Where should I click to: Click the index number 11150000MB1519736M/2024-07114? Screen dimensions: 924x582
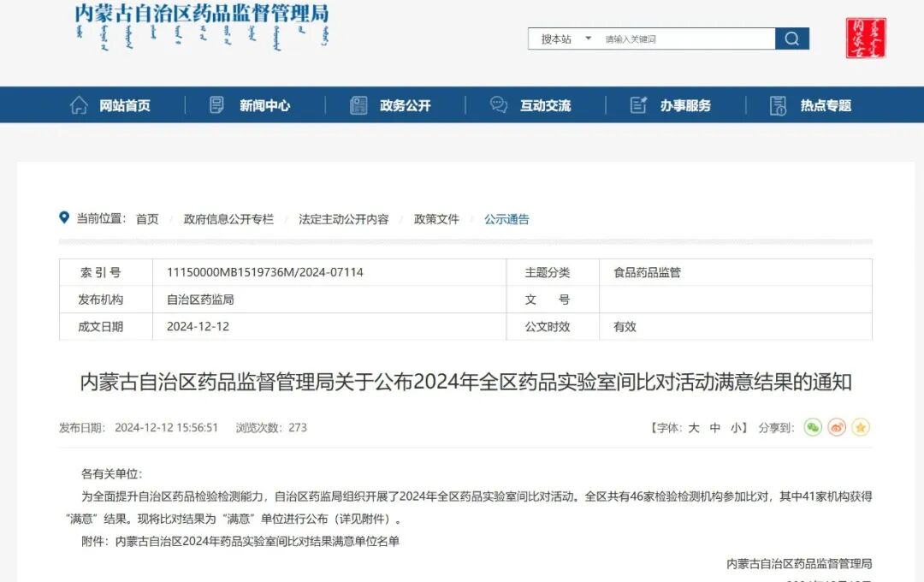(x=264, y=272)
